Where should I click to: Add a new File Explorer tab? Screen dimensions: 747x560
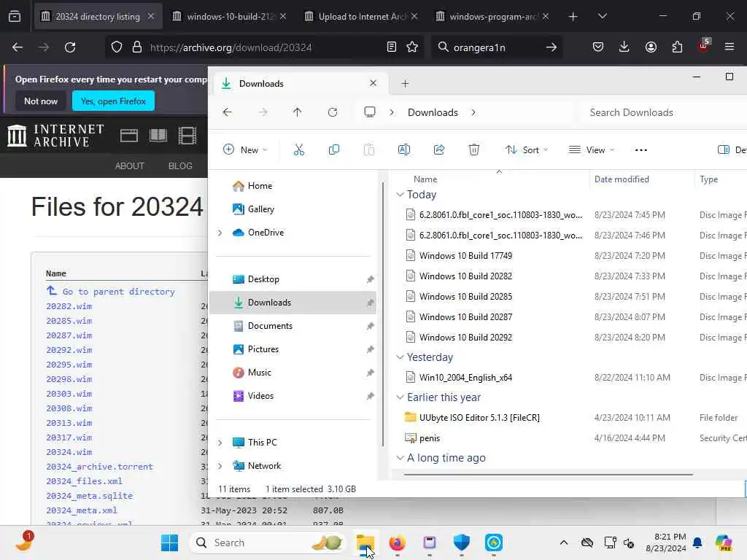point(405,84)
